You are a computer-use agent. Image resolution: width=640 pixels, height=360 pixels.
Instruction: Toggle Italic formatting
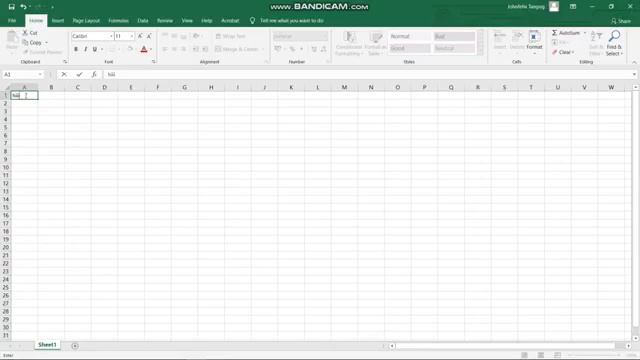coord(85,49)
